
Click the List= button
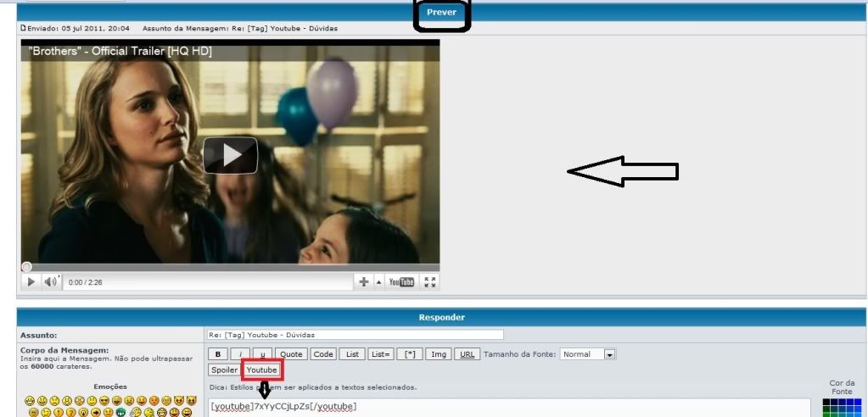point(381,354)
